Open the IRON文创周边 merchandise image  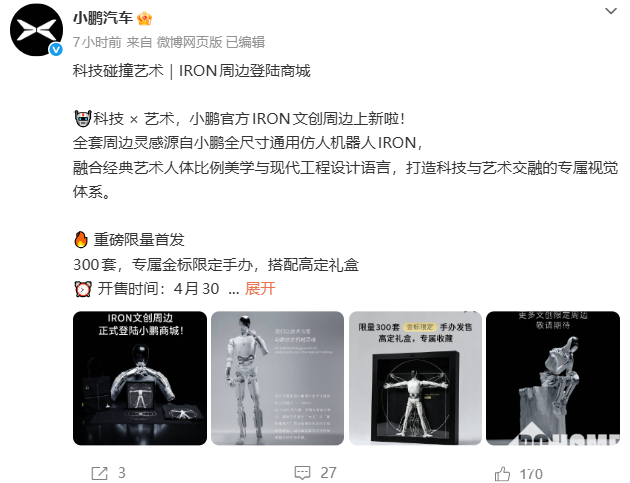click(140, 378)
